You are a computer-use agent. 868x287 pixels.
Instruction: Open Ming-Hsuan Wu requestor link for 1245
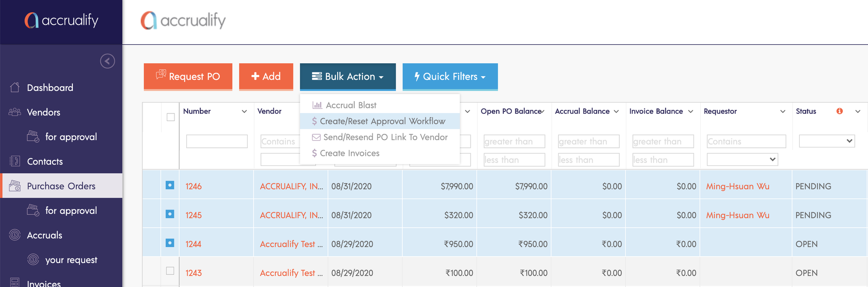click(x=738, y=215)
